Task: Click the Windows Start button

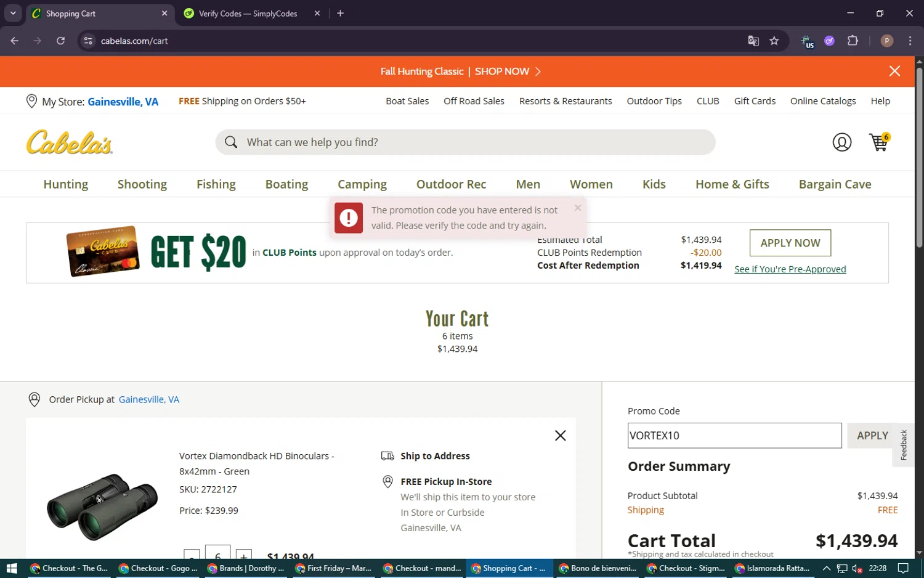Action: click(11, 568)
